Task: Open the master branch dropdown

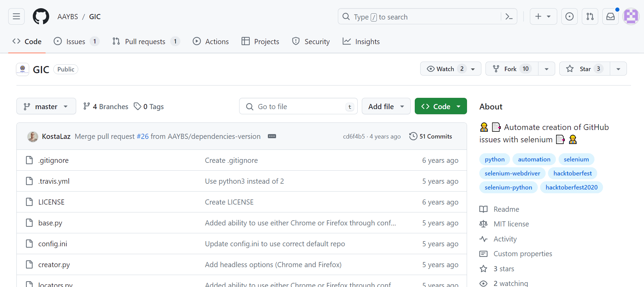Action: pyautogui.click(x=46, y=106)
